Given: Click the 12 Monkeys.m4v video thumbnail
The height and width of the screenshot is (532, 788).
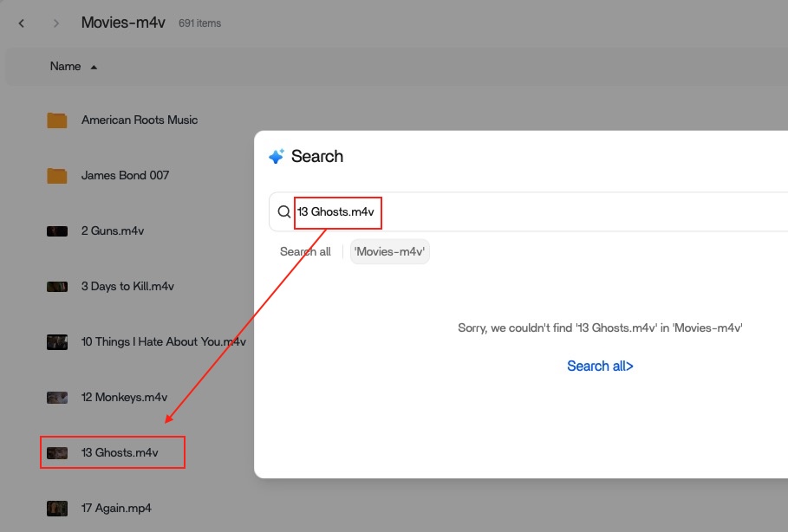Looking at the screenshot, I should coord(57,398).
